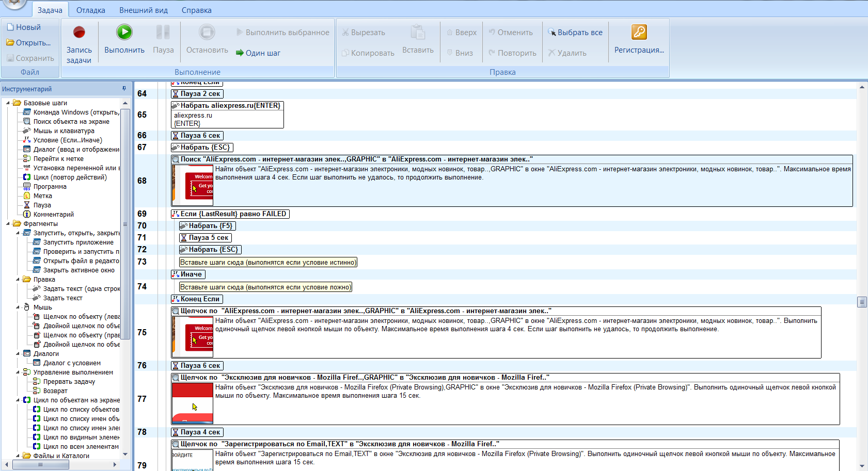Click the Повторить redo command

pos(512,53)
